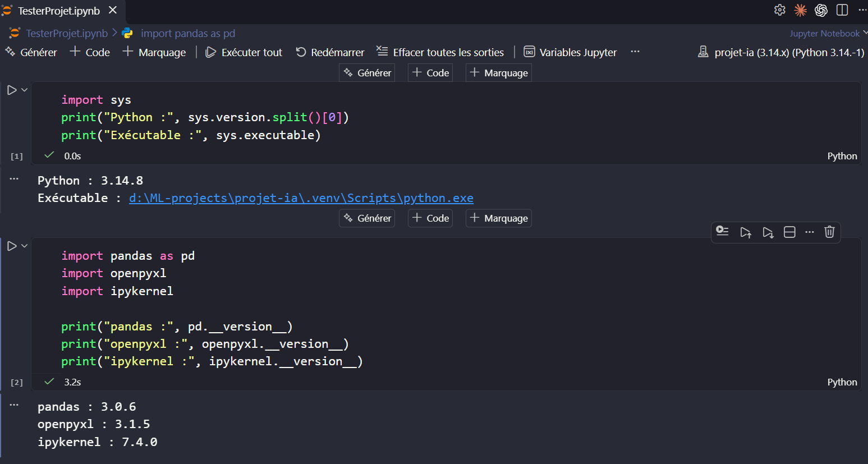Open the python.exe executable path link

tap(301, 198)
